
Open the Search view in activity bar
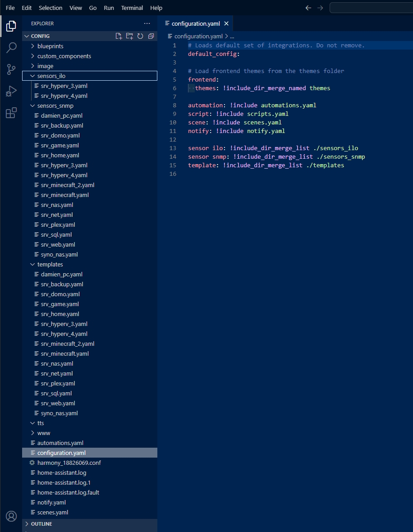pyautogui.click(x=11, y=48)
